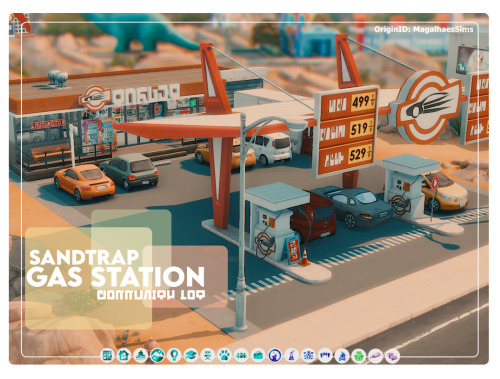Click the green stuff pack icon
The image size is (500, 379).
(359, 356)
